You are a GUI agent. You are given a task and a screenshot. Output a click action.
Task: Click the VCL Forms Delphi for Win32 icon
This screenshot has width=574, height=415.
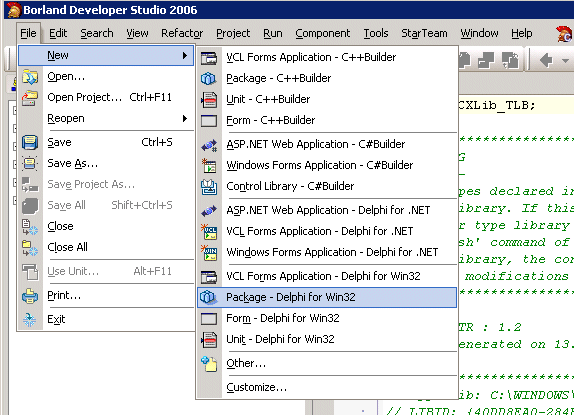point(209,277)
